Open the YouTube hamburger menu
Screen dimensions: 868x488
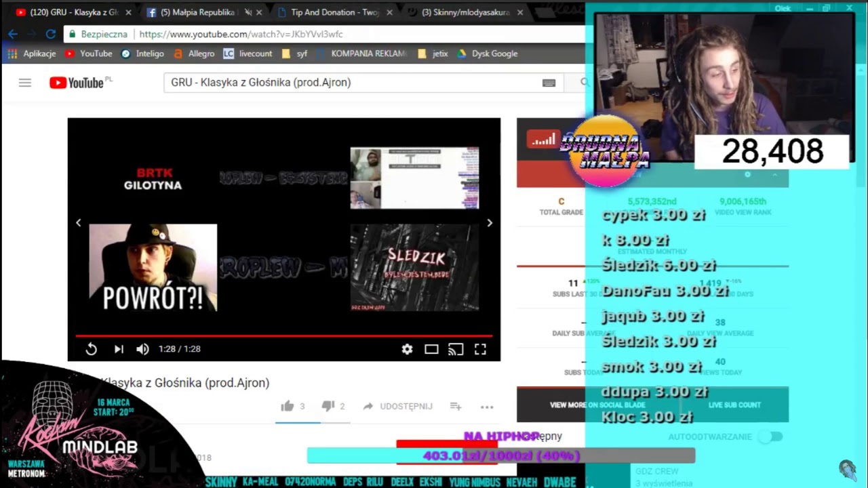(25, 83)
